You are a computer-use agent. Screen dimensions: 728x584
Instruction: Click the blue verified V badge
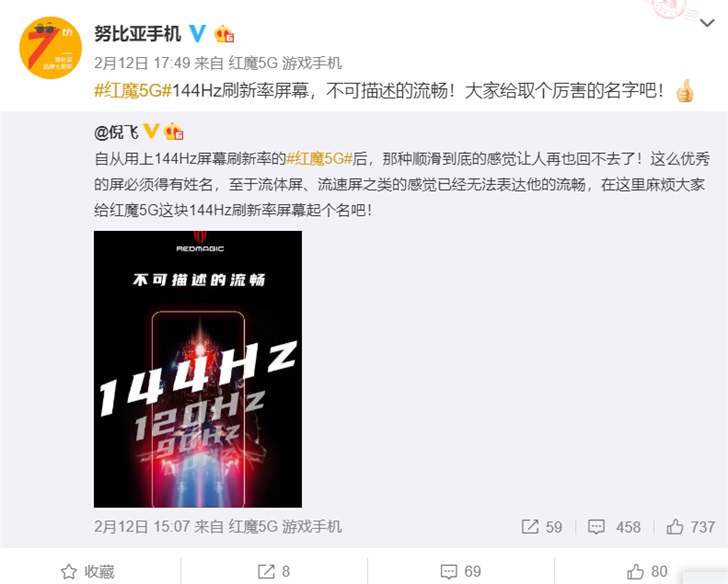pyautogui.click(x=197, y=33)
